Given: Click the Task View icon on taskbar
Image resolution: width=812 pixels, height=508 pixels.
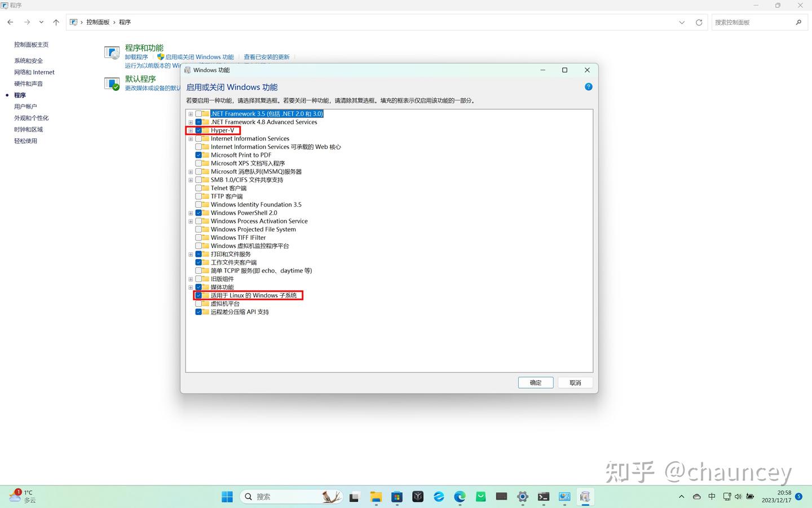Looking at the screenshot, I should 353,497.
